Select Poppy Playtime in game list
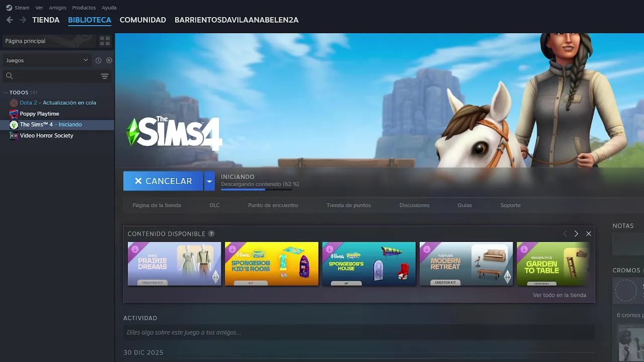 click(57, 114)
